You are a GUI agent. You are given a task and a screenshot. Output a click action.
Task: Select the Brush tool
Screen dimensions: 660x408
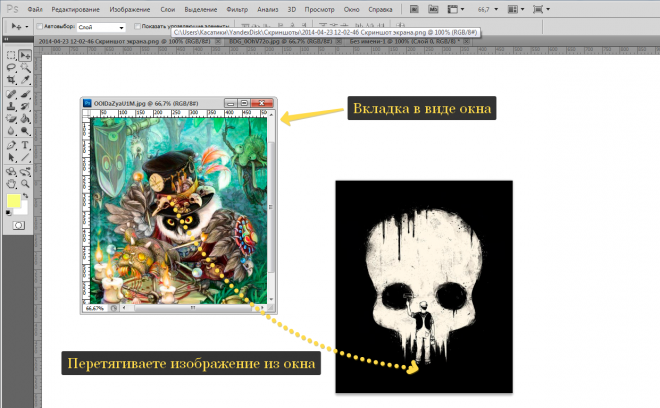coord(25,94)
